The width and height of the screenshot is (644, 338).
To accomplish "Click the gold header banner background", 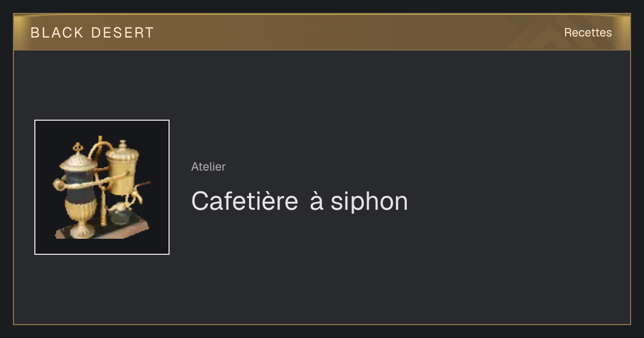I will 322,32.
